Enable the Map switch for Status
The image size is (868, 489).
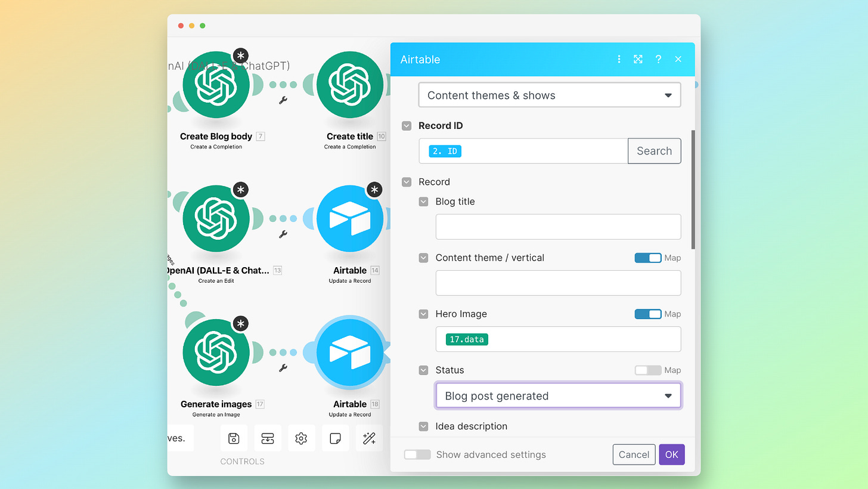(648, 370)
